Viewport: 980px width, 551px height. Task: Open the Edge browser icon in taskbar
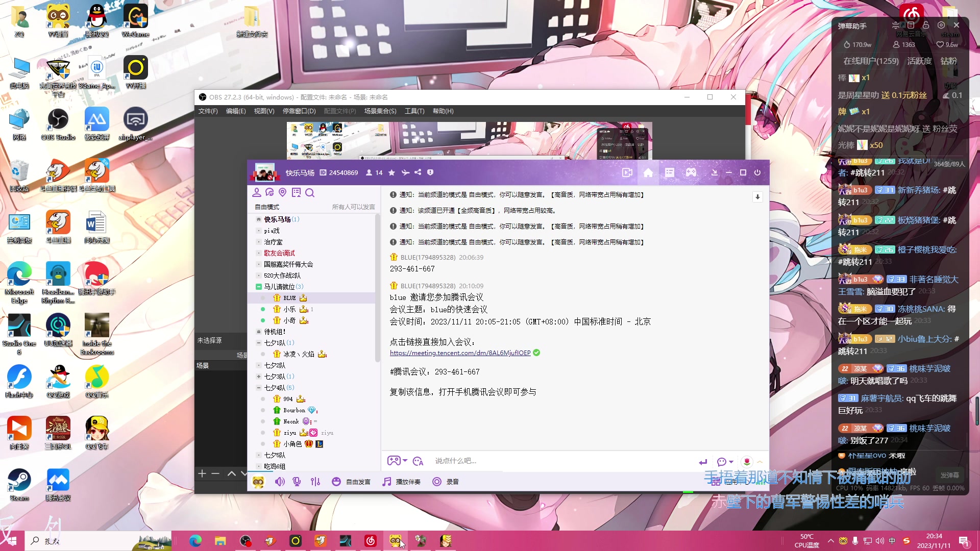point(195,541)
